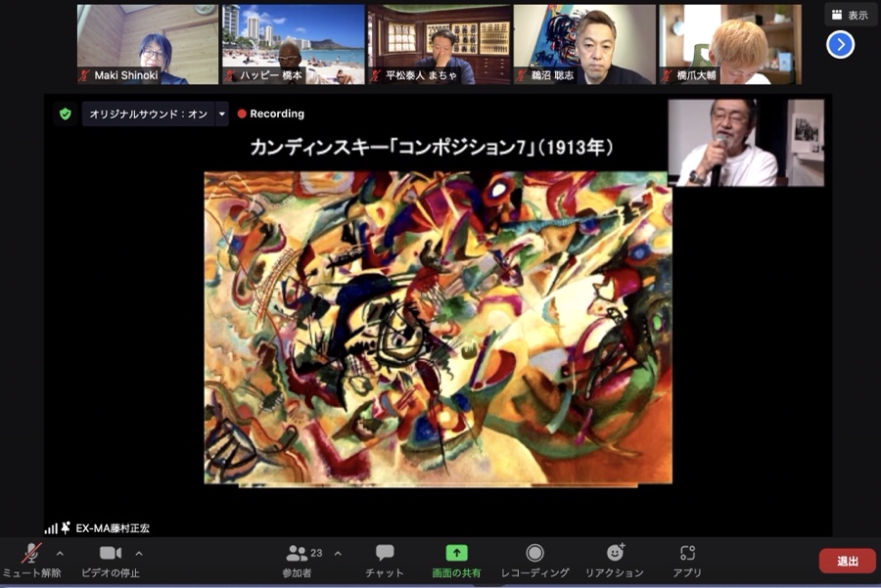Unmute microphone with ミュート解除 icon
This screenshot has height=588, width=881.
point(31,553)
